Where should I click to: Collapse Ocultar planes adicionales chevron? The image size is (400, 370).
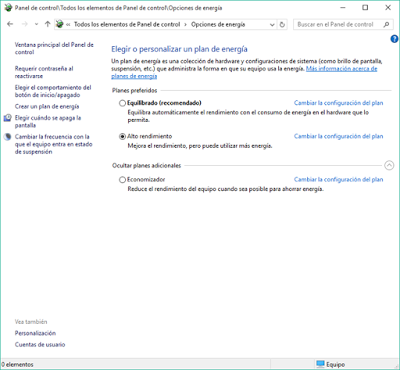(389, 165)
